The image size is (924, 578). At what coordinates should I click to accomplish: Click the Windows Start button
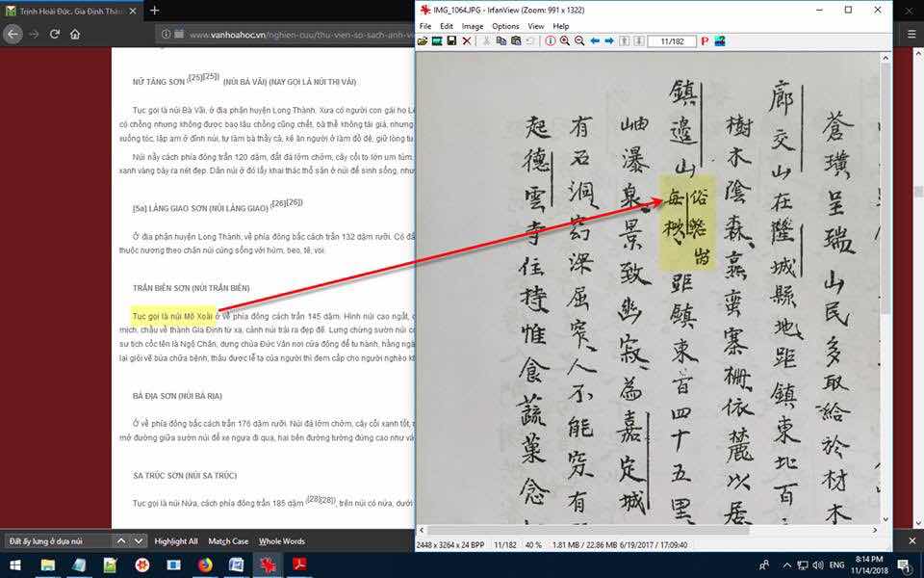tap(15, 565)
